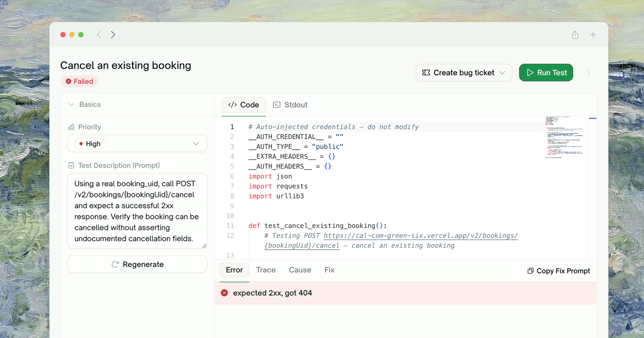Click the Failed status badge
This screenshot has width=644, height=338.
tap(79, 81)
